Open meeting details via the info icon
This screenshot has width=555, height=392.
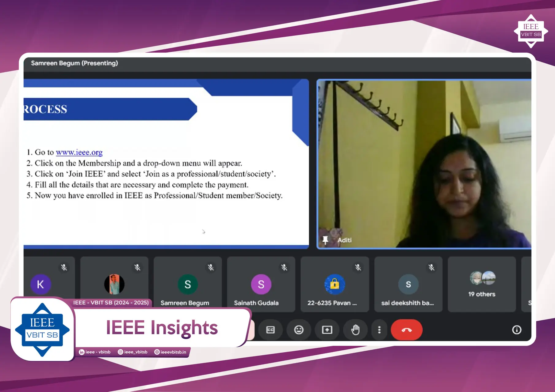click(516, 330)
